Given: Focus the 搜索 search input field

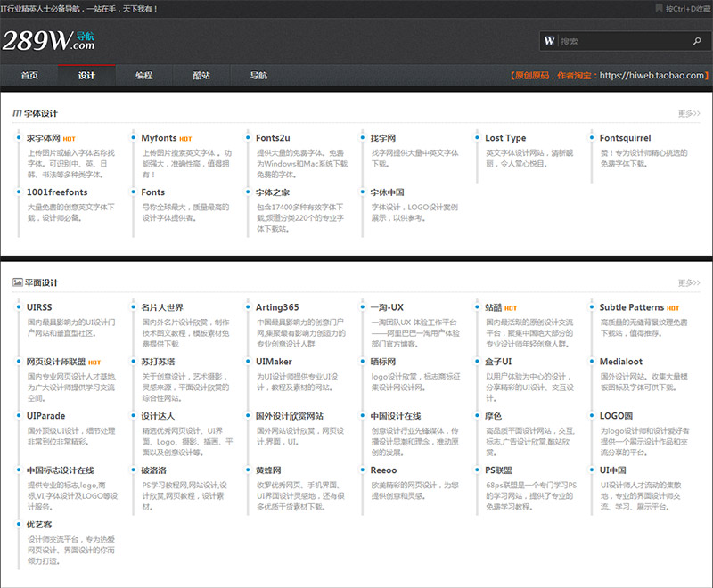Looking at the screenshot, I should pyautogui.click(x=624, y=41).
